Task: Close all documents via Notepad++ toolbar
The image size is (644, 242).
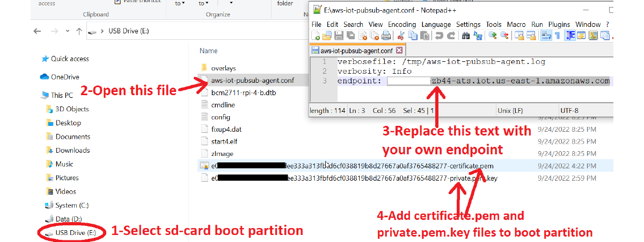Action: pos(375,35)
